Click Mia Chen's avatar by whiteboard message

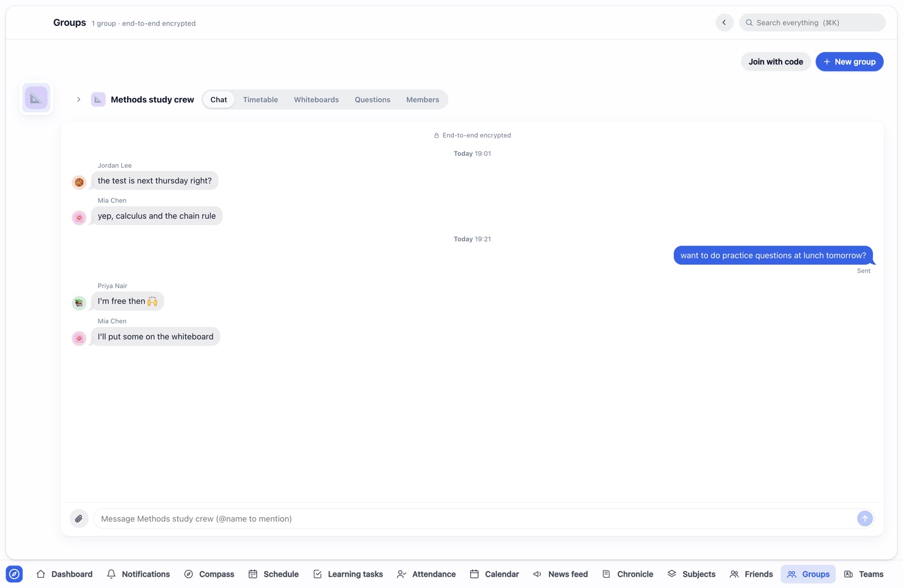[x=79, y=339]
